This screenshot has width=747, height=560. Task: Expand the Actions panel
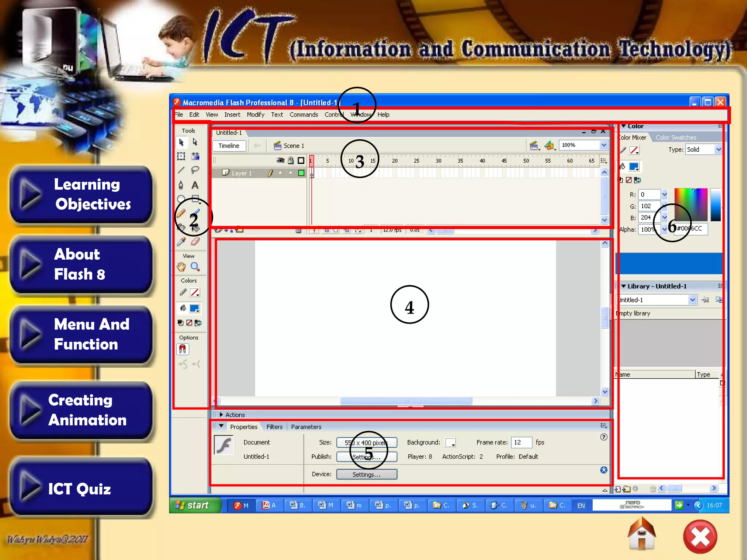[221, 415]
